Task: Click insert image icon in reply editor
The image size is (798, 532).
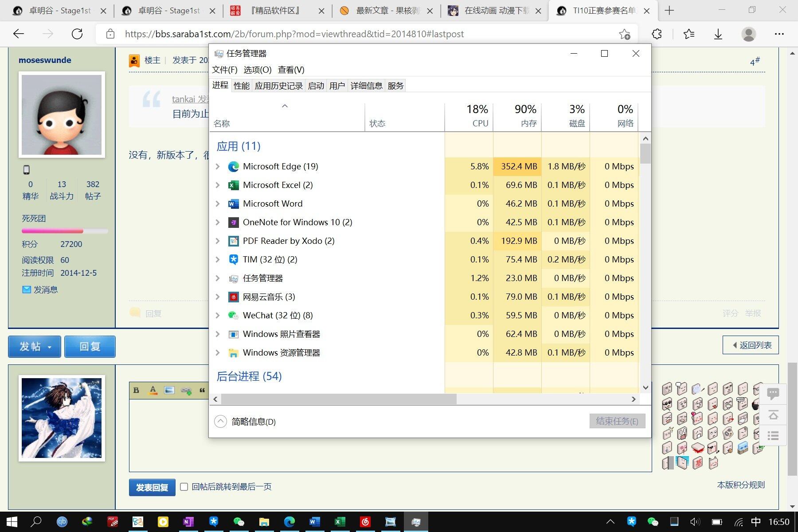Action: coord(169,391)
